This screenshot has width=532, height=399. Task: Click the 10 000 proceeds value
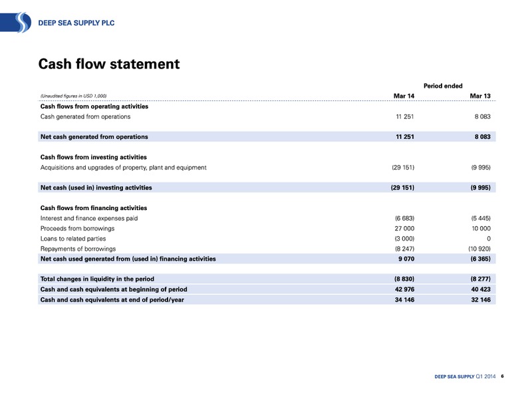[481, 228]
